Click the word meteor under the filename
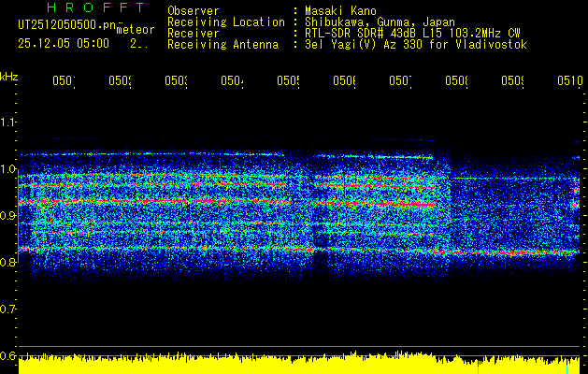Image resolution: width=588 pixels, height=374 pixels. [x=136, y=30]
